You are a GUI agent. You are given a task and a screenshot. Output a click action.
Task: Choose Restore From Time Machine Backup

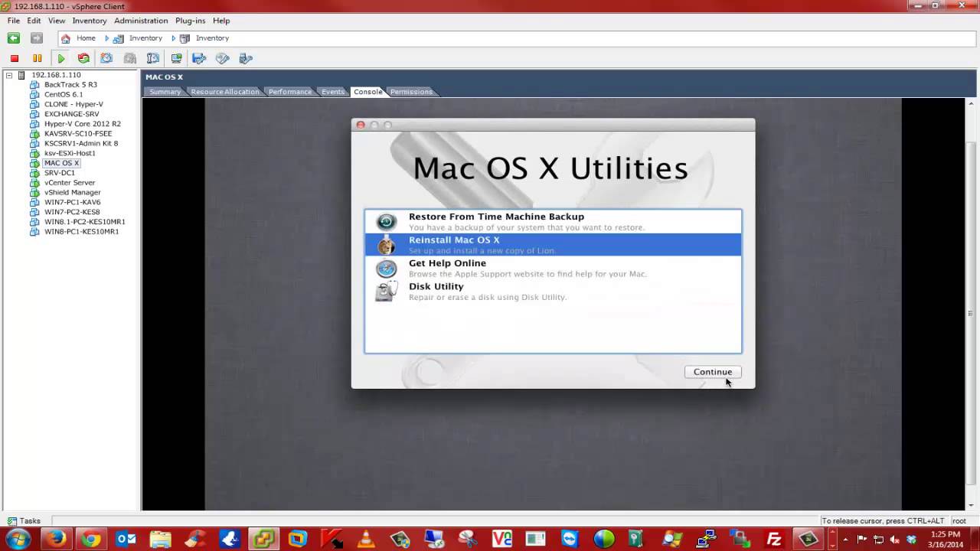553,221
